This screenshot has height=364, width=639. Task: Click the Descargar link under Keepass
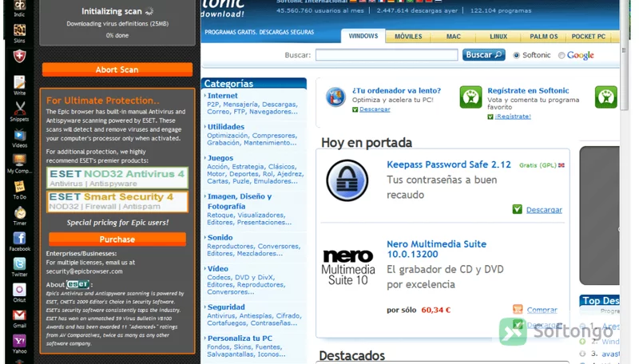click(x=544, y=210)
